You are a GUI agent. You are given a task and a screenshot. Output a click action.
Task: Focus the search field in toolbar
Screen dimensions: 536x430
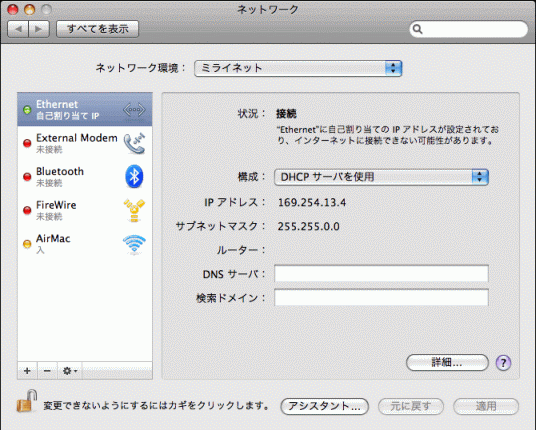(469, 29)
